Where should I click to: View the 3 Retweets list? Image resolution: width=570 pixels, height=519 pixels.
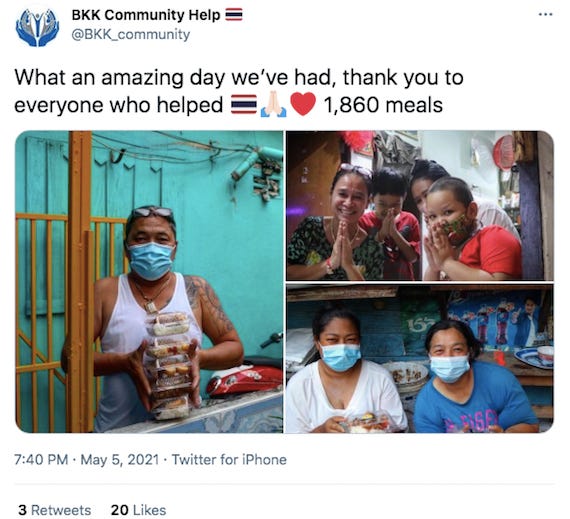tap(55, 510)
